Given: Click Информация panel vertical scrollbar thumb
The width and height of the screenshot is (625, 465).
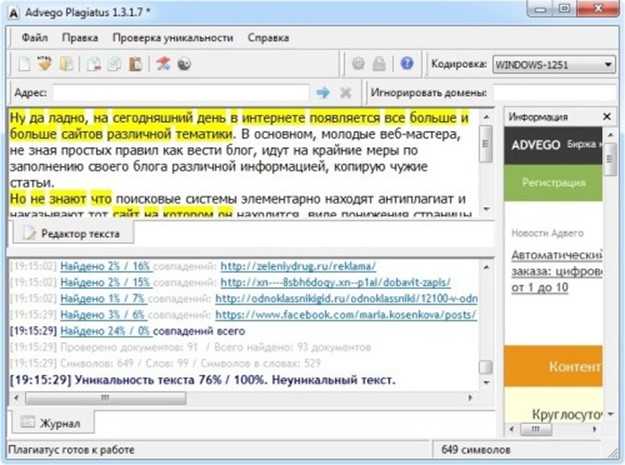Looking at the screenshot, I should [610, 159].
